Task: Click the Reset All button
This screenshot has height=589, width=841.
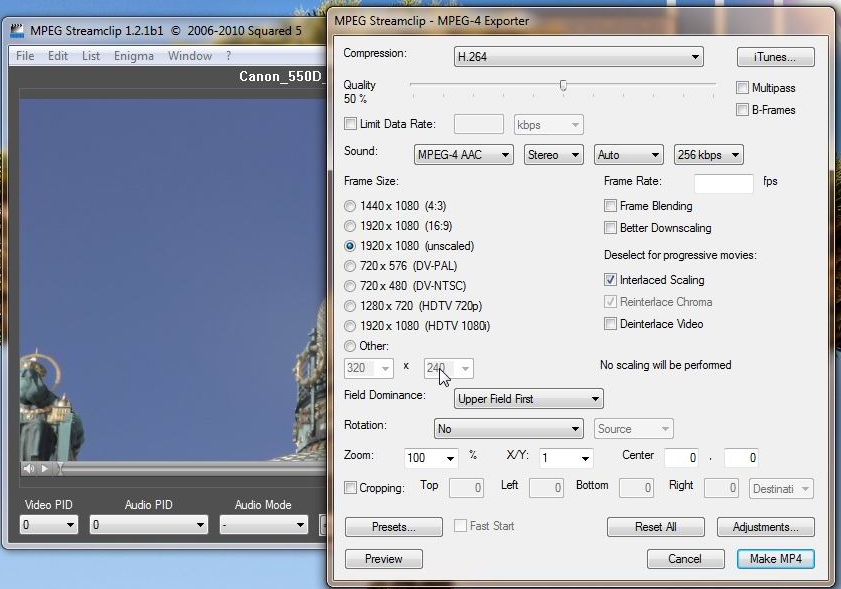Action: click(x=655, y=527)
